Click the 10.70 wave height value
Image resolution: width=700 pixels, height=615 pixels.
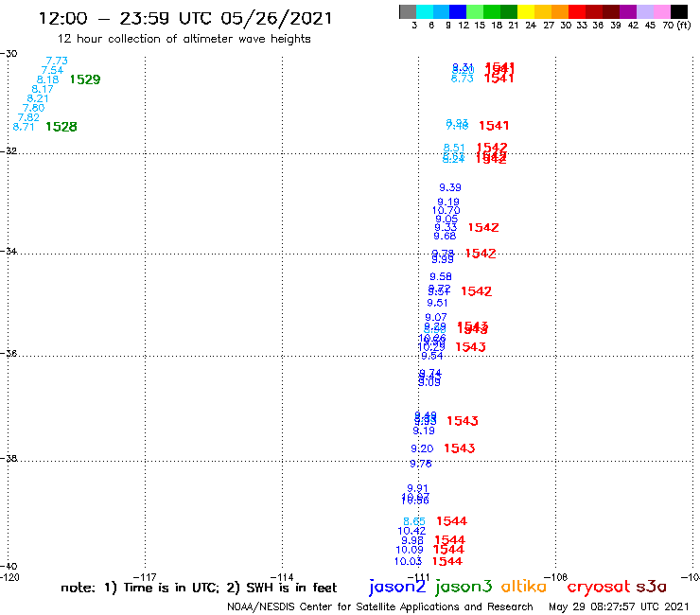[446, 210]
